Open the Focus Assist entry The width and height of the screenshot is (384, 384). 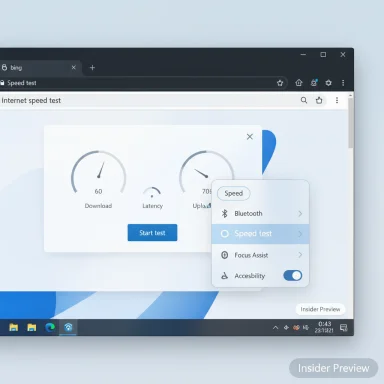point(260,255)
